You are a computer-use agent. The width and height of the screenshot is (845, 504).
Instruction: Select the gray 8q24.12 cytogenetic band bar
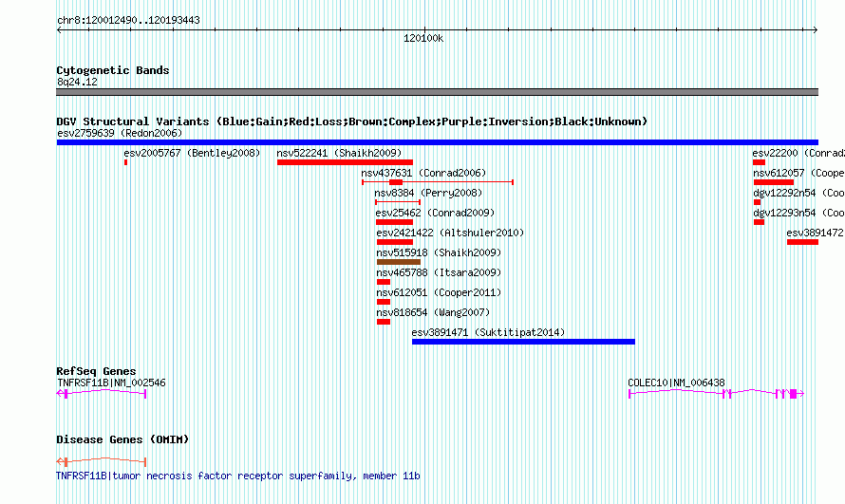click(x=437, y=92)
